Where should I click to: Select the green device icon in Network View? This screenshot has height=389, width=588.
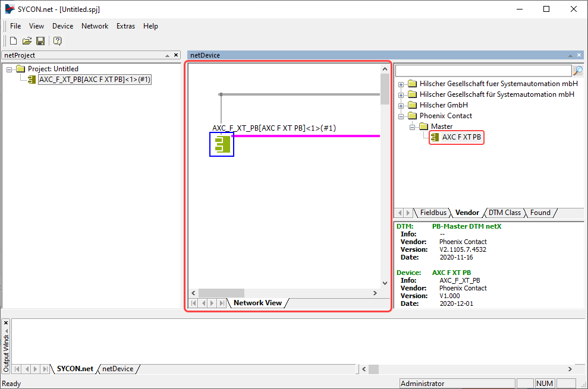[x=222, y=144]
